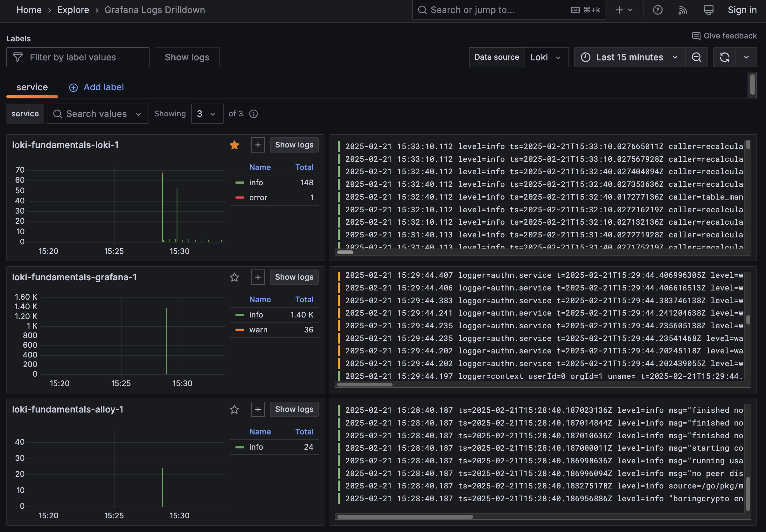
Task: Zoom out the time range with the magnifier icon
Action: pyautogui.click(x=697, y=57)
